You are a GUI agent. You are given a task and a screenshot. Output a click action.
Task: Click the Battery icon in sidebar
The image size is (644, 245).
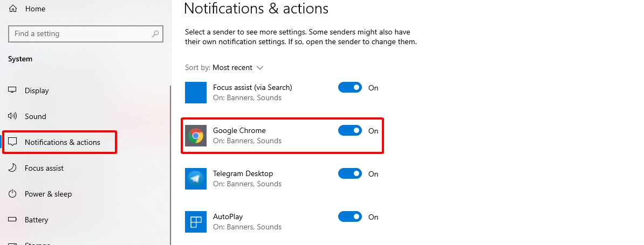tap(13, 220)
